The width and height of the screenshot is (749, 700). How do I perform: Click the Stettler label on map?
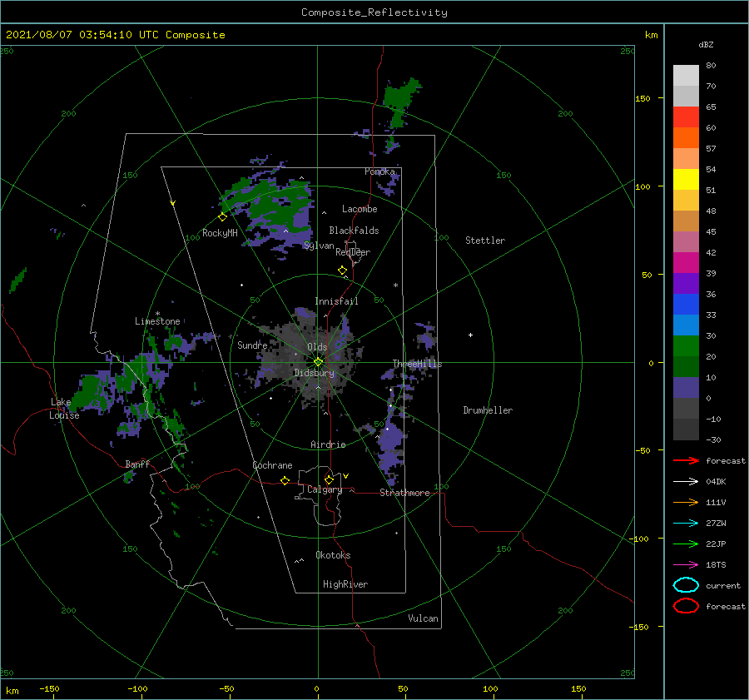pos(485,241)
